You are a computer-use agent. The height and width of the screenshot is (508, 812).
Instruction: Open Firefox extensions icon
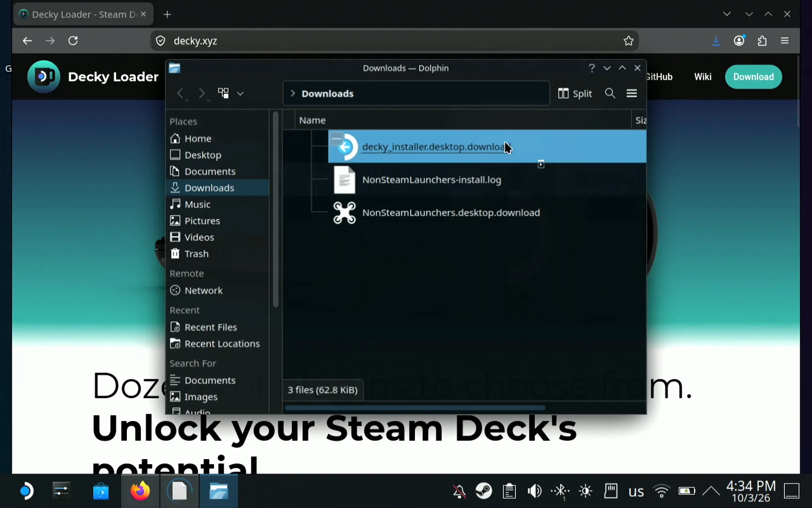(762, 41)
